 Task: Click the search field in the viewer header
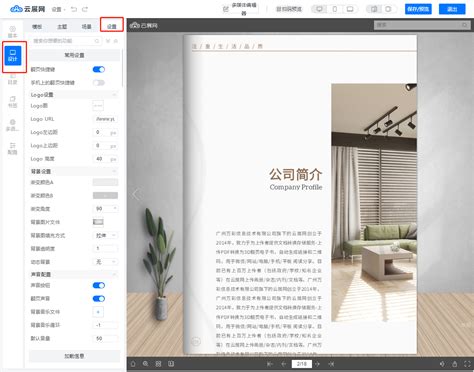(422, 25)
